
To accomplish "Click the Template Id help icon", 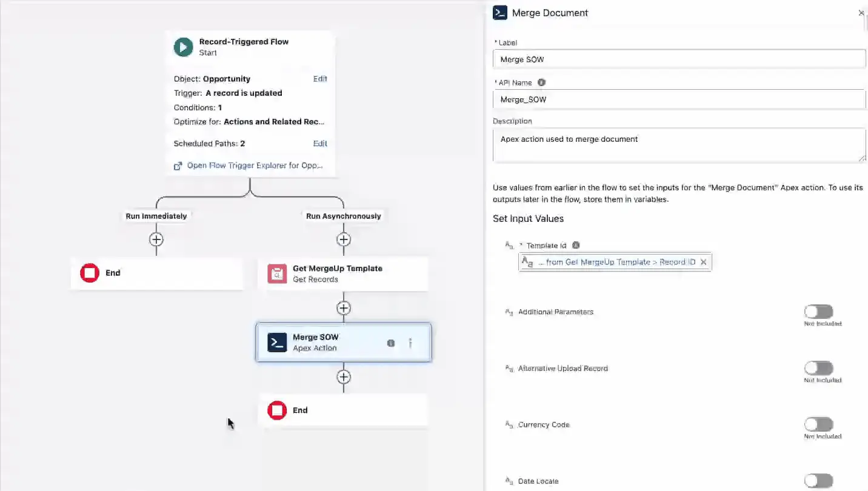I will pyautogui.click(x=576, y=245).
